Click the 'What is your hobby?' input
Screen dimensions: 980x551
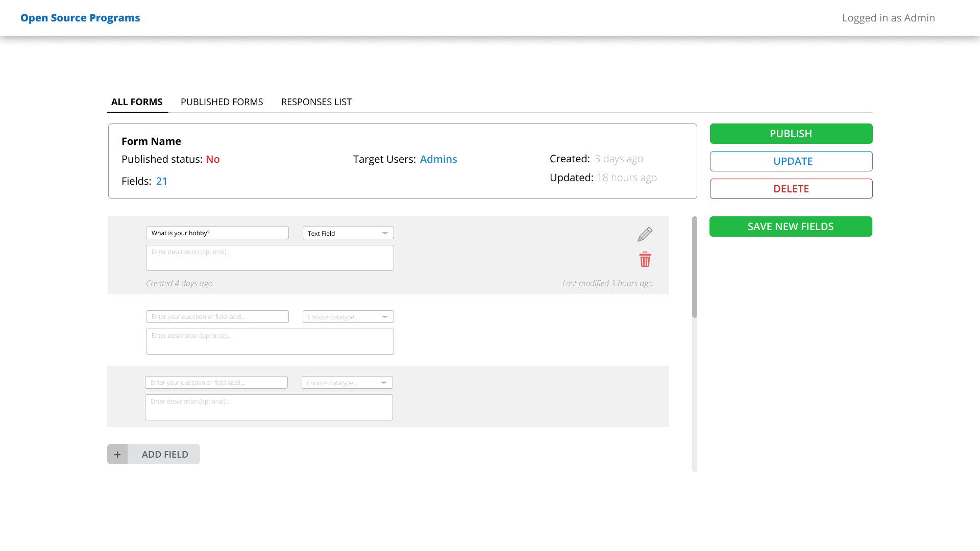pyautogui.click(x=217, y=233)
